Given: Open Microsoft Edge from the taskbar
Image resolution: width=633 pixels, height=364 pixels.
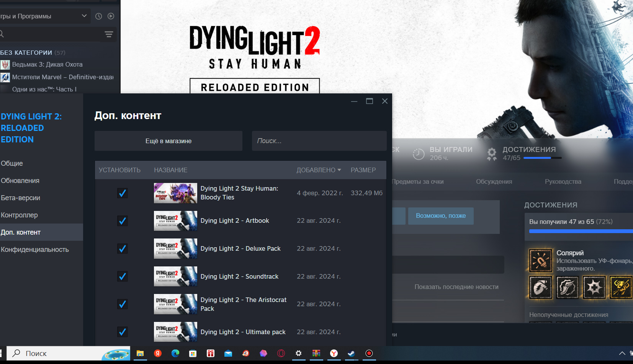Looking at the screenshot, I should pos(175,353).
